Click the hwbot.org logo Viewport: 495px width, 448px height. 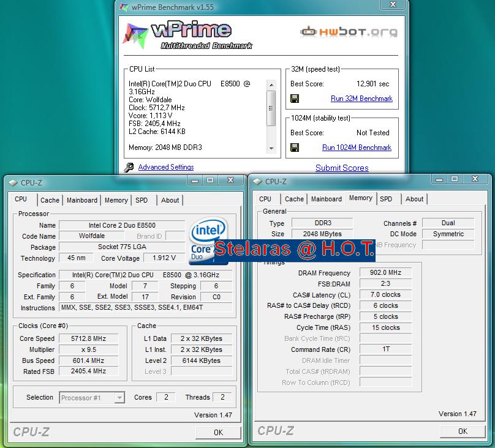(x=349, y=32)
